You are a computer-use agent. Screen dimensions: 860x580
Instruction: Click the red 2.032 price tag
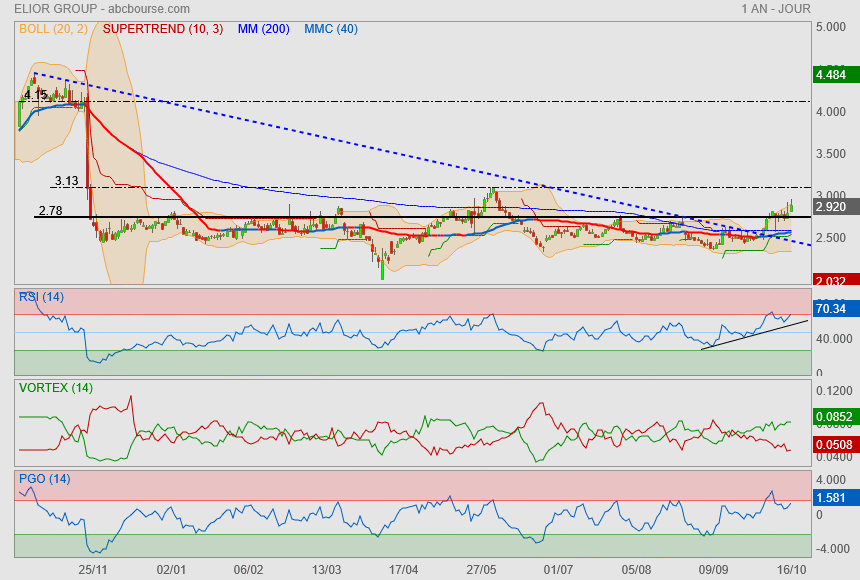click(831, 281)
